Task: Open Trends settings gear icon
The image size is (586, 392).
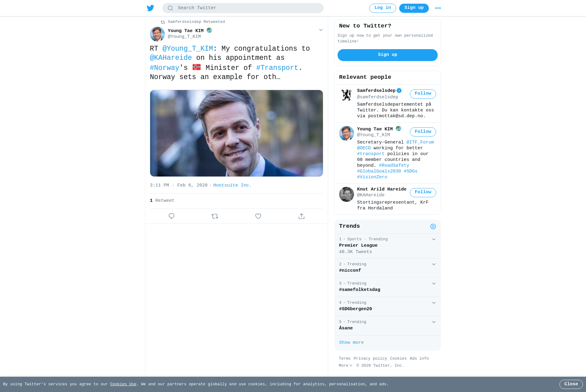Action: pyautogui.click(x=433, y=227)
